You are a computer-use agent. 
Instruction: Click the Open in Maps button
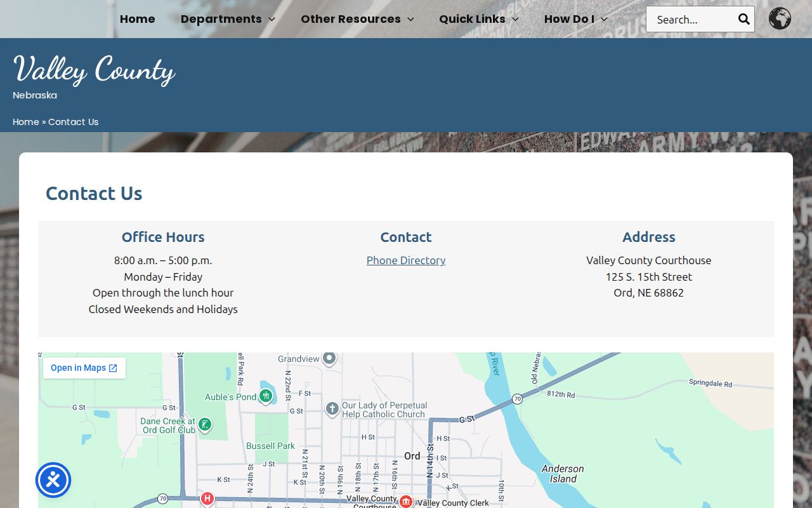tap(84, 368)
